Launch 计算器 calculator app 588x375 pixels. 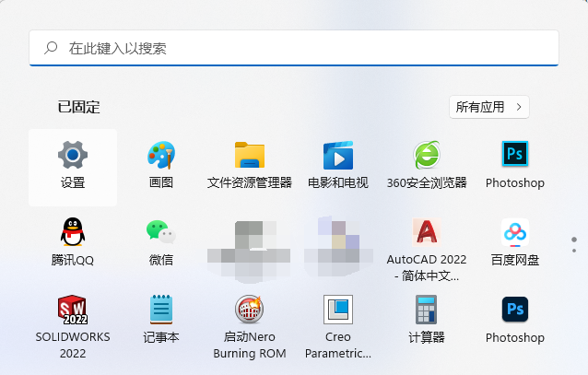pyautogui.click(x=427, y=320)
